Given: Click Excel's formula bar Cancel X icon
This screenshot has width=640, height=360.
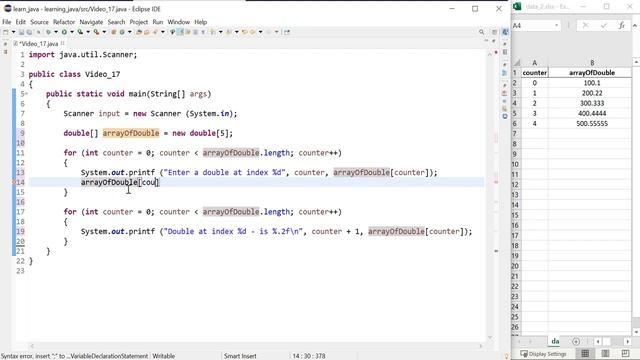Looking at the screenshot, I should pyautogui.click(x=585, y=25).
